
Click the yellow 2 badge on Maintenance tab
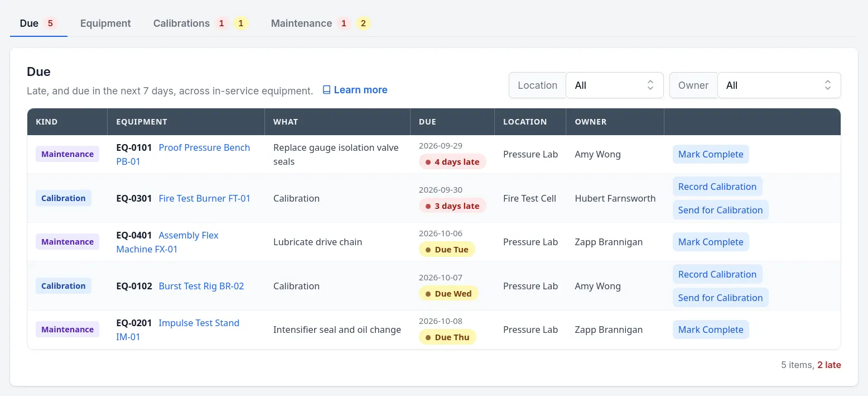(363, 23)
